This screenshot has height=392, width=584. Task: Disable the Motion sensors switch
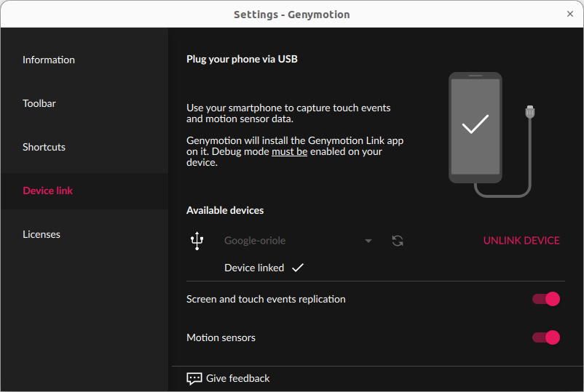(x=545, y=337)
